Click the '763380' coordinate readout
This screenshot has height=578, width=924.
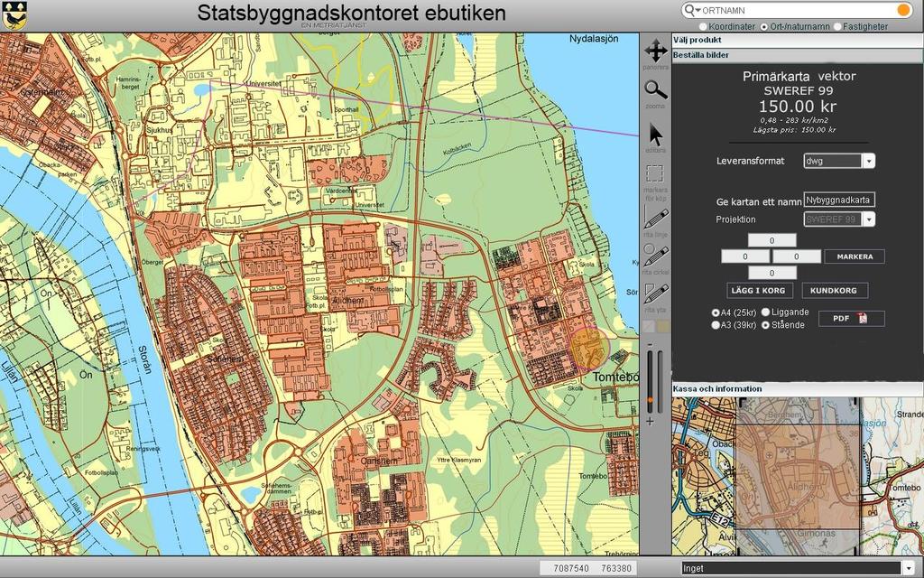[616, 569]
